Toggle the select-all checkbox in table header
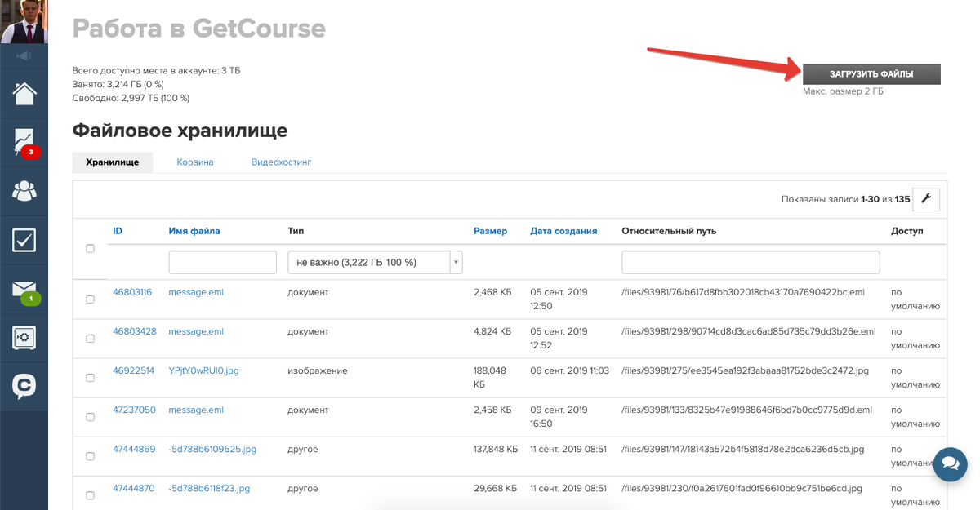This screenshot has height=510, width=980. point(91,249)
